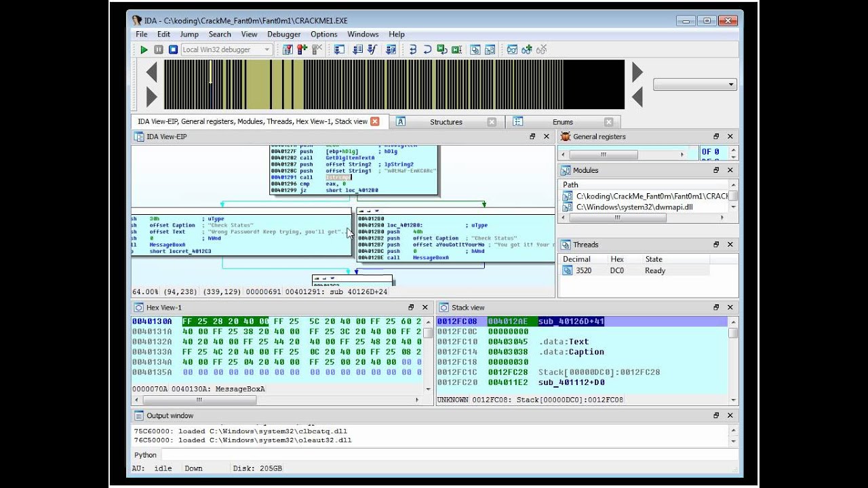Open the watch list glasses icon

pos(512,49)
